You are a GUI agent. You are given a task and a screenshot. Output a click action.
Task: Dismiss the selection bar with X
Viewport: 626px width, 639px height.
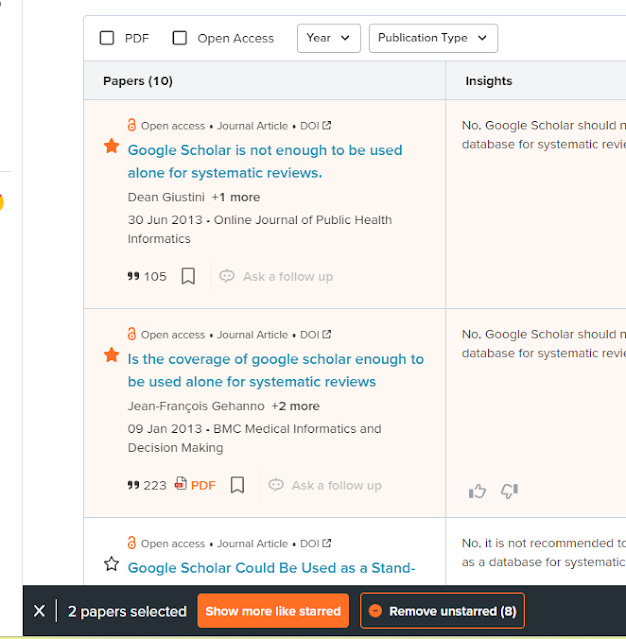(40, 611)
